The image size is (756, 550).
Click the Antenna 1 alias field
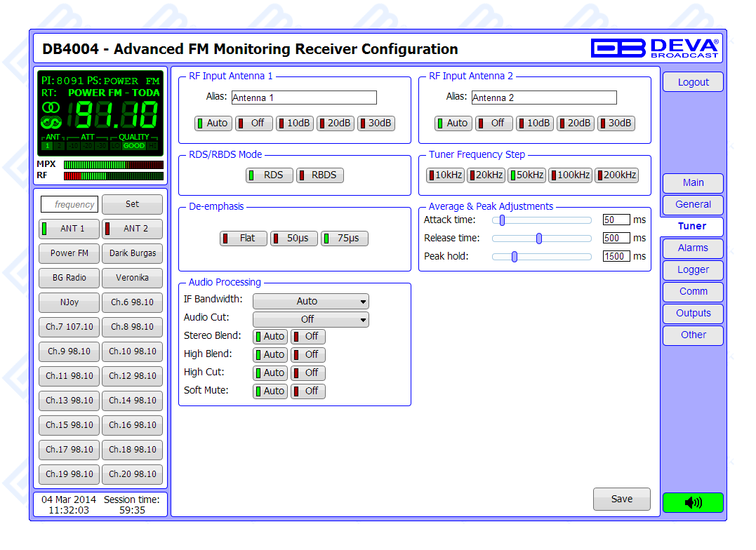click(303, 98)
